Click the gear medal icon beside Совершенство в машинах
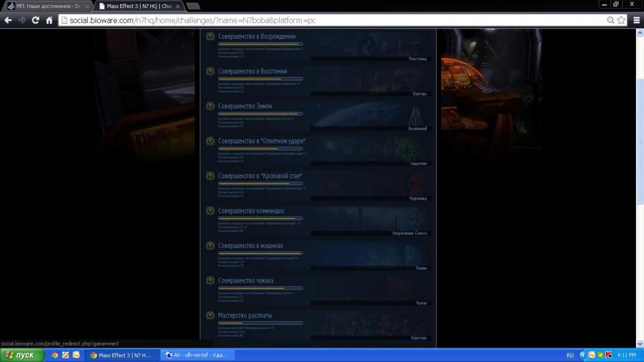 210,246
